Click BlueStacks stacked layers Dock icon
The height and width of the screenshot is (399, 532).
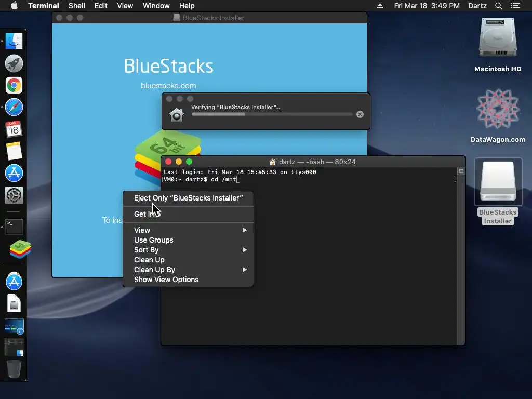click(x=20, y=249)
